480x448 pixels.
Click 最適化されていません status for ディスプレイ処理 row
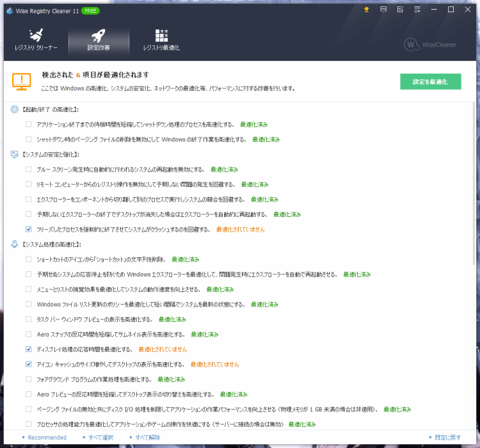pos(163,349)
